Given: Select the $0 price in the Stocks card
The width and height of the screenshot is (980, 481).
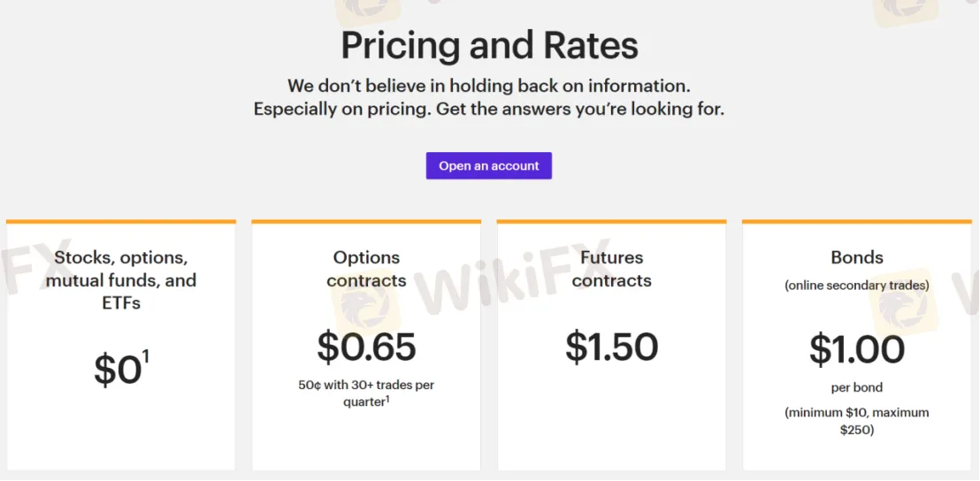Looking at the screenshot, I should [118, 370].
